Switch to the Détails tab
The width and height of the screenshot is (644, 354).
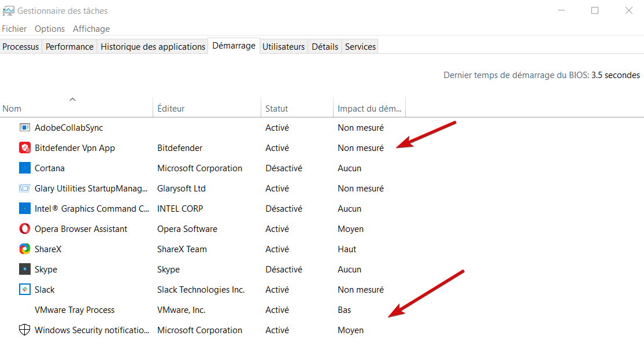(324, 46)
